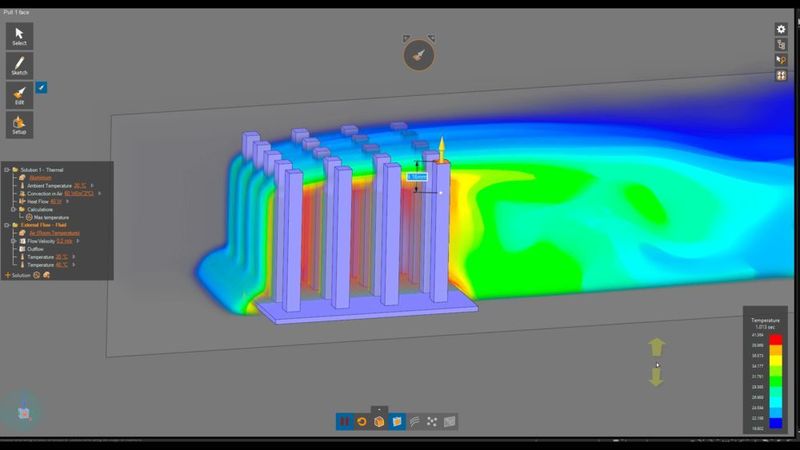Open settings gear icon

point(781,29)
